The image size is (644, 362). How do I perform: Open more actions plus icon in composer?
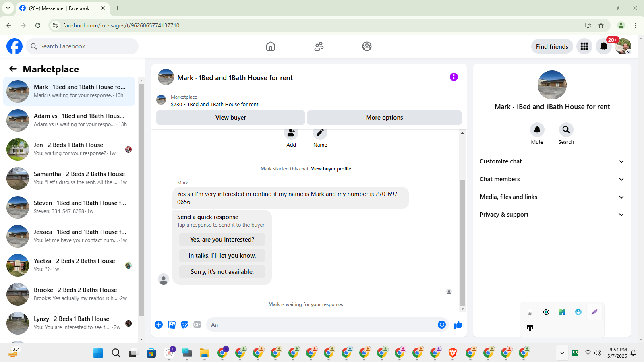[159, 325]
